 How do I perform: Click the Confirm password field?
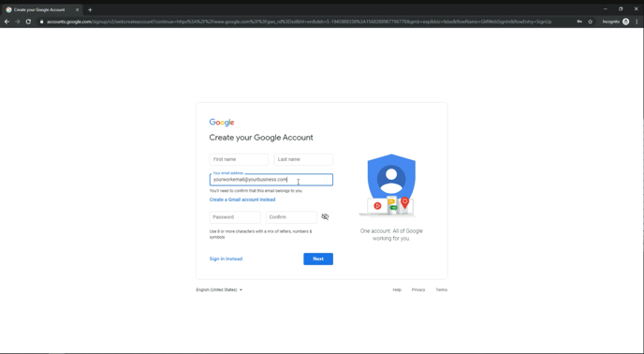pos(291,217)
